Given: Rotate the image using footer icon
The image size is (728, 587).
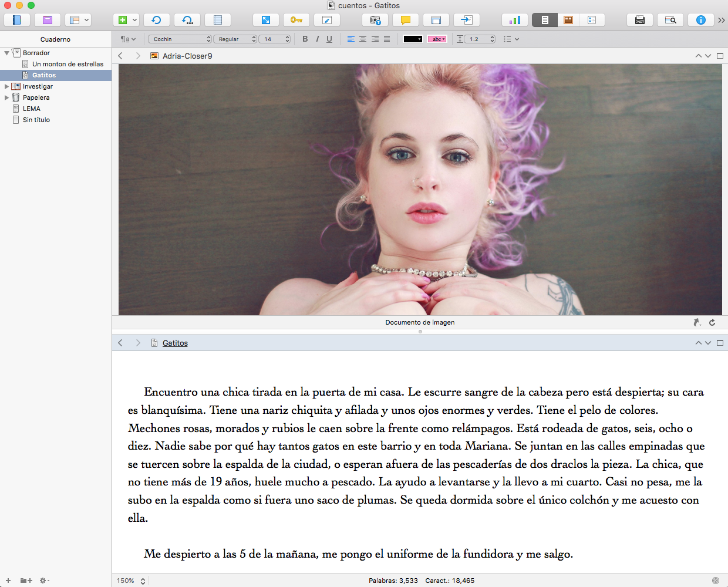Looking at the screenshot, I should pos(712,322).
